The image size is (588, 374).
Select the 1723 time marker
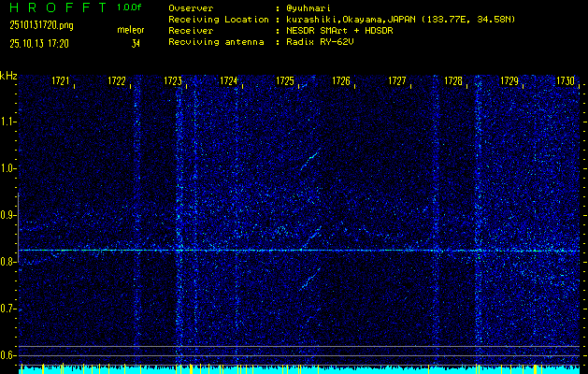coord(173,80)
